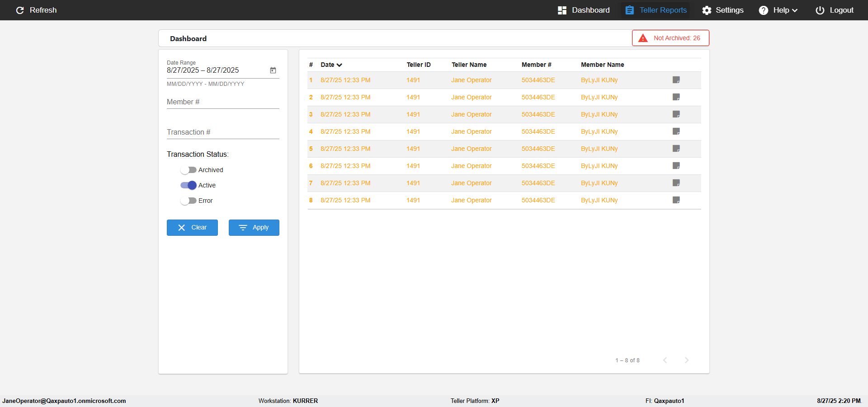Switch to the Teller Reports tab
Screen dimensions: 868x407
[x=656, y=10]
